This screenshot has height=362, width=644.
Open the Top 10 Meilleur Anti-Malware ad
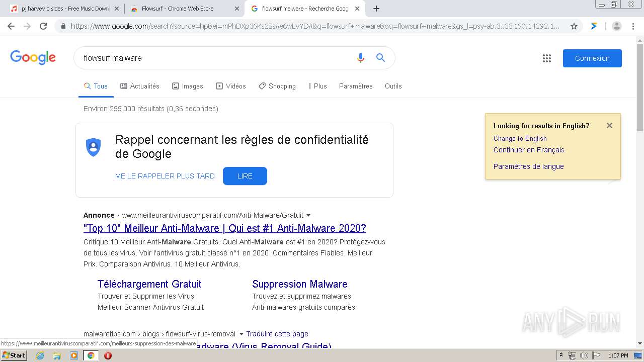click(x=225, y=228)
